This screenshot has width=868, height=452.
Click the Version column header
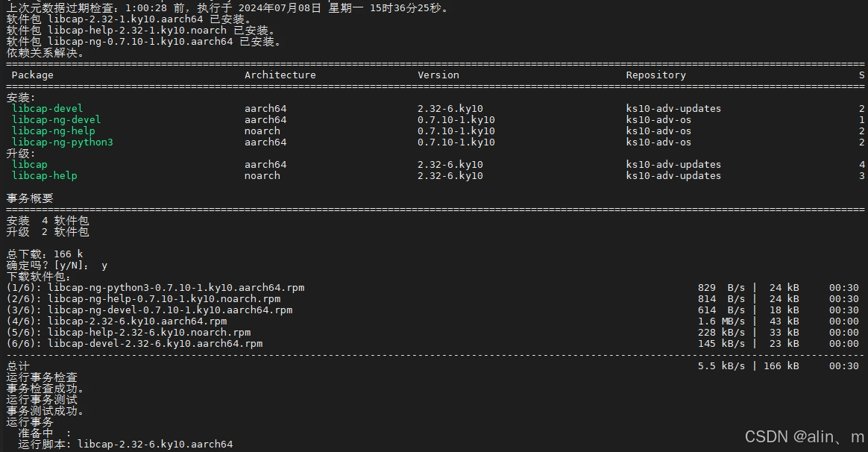438,75
